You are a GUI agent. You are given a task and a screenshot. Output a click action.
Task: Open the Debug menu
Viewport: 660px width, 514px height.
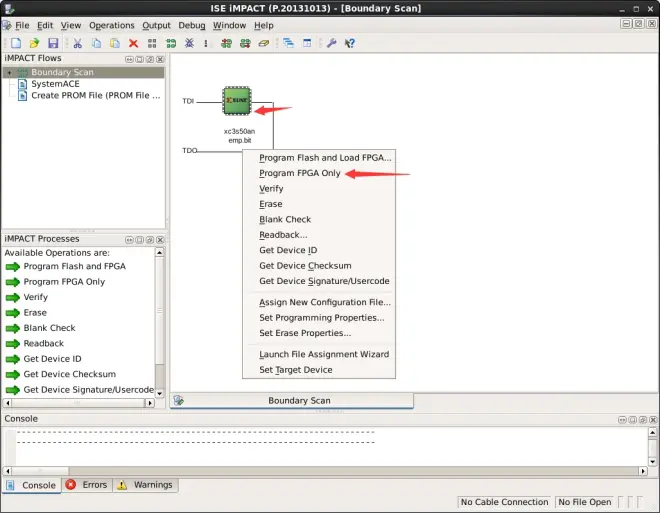tap(192, 25)
